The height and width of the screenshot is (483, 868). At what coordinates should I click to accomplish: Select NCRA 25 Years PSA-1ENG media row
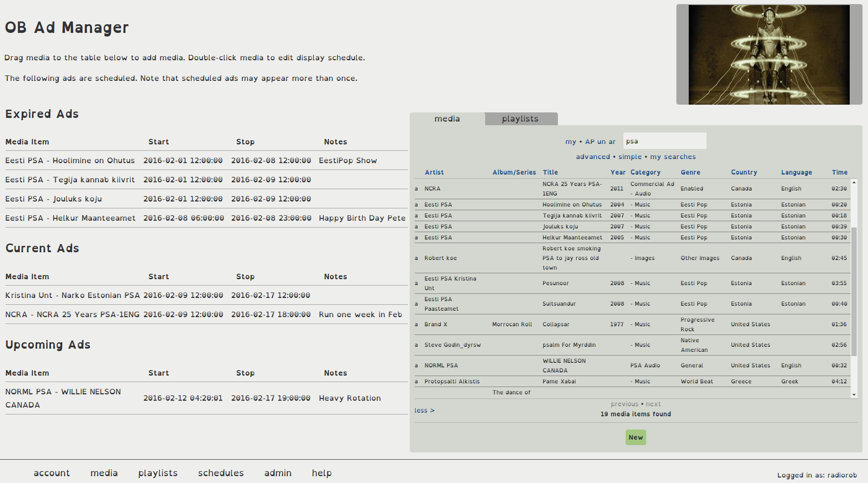coord(632,189)
